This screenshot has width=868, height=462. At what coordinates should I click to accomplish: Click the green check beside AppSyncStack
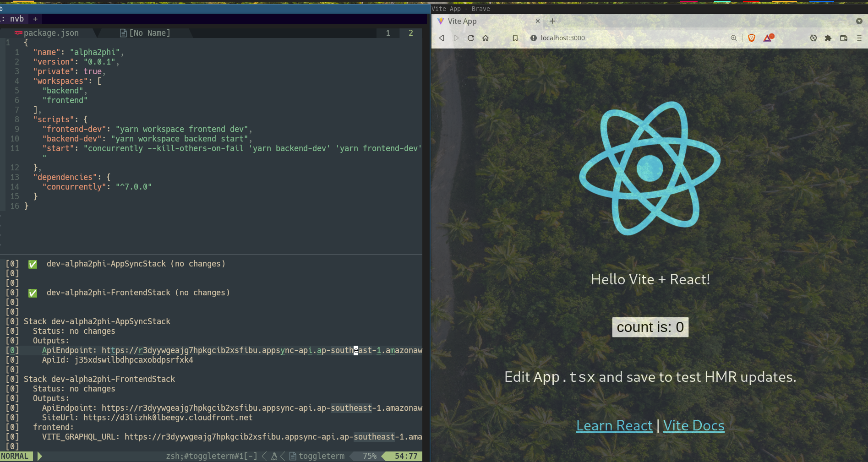pyautogui.click(x=33, y=264)
